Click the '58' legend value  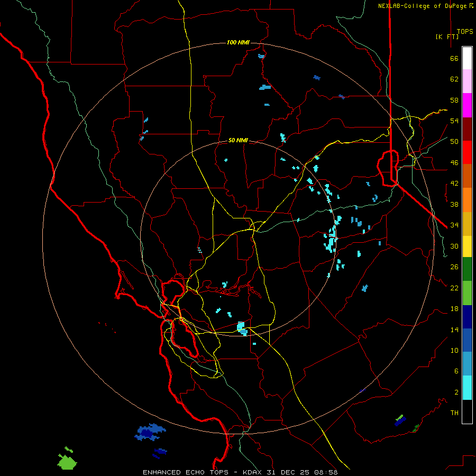[x=454, y=100]
